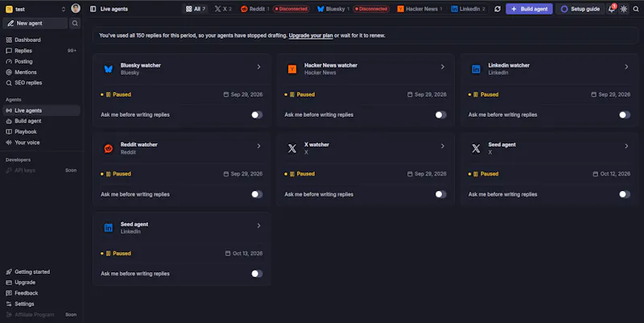Click the Build agent button in top bar
This screenshot has height=323, width=644.
(529, 9)
